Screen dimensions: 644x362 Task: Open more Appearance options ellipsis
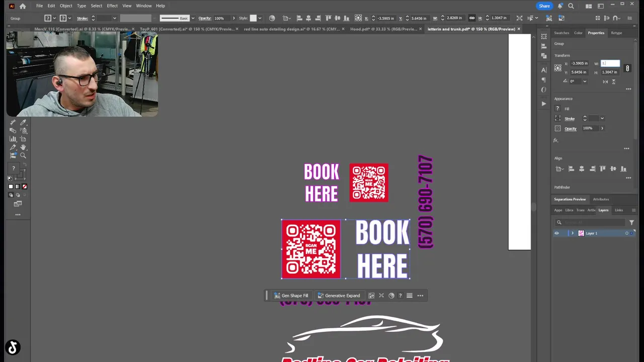click(626, 148)
